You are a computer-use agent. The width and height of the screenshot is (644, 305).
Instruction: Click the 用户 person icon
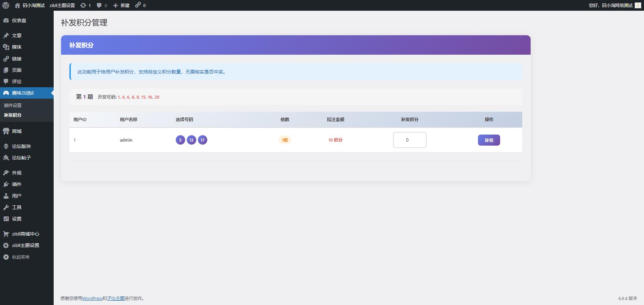click(6, 196)
